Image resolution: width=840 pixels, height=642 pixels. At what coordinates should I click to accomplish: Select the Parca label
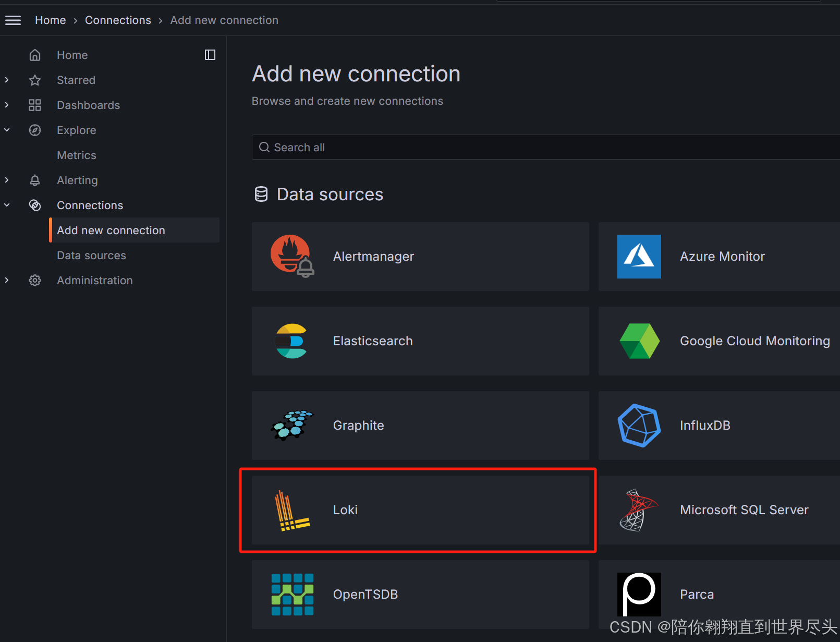(x=697, y=595)
